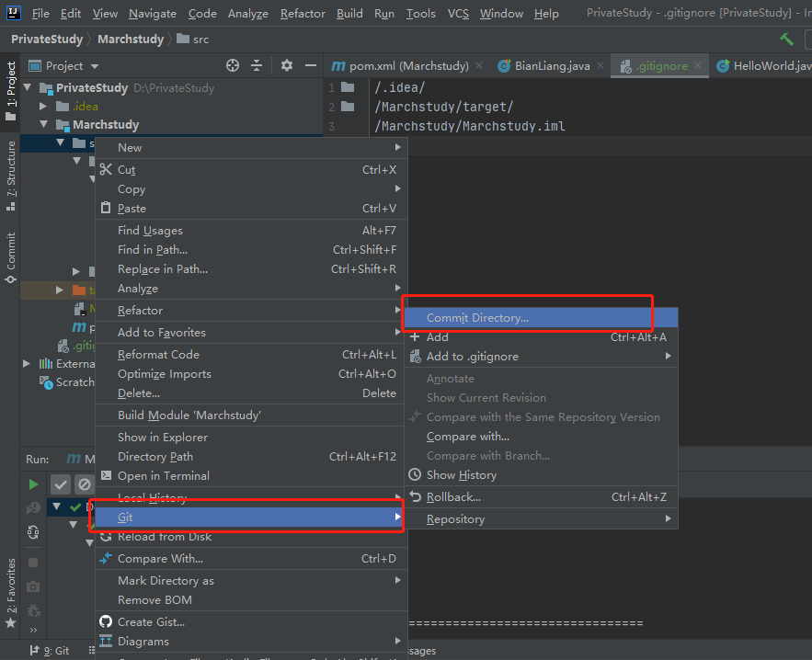Open the File menu
This screenshot has width=812, height=660.
40,14
